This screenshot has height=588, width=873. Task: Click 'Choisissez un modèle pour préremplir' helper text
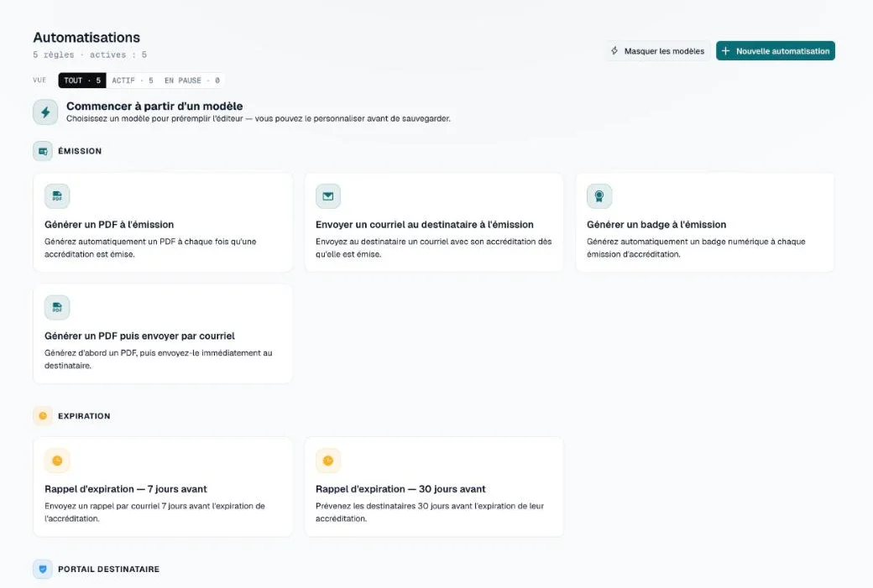pos(259,118)
